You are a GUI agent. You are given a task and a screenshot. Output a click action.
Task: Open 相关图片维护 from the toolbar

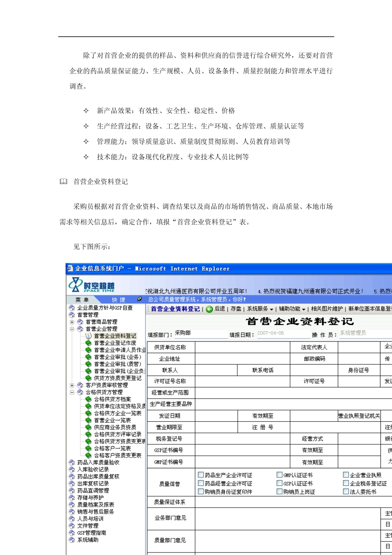327,309
